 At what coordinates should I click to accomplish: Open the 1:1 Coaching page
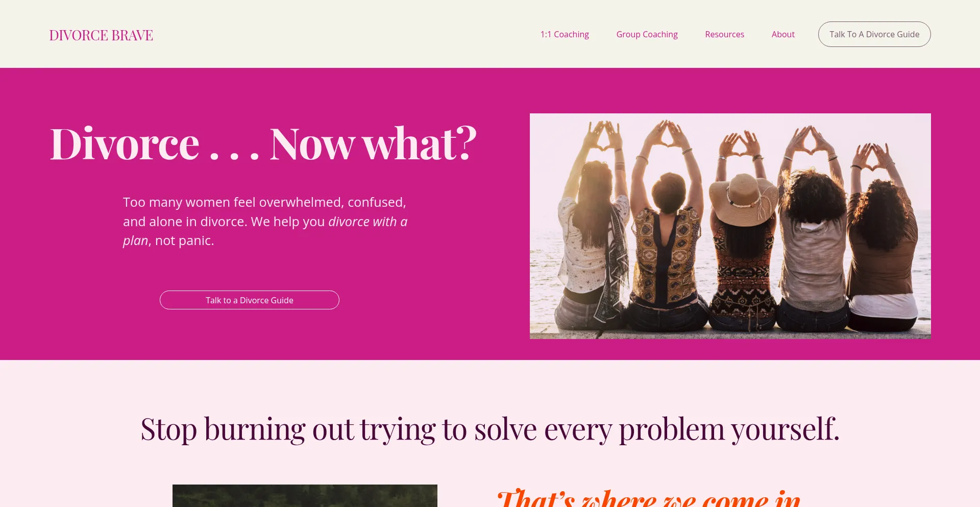pyautogui.click(x=565, y=34)
